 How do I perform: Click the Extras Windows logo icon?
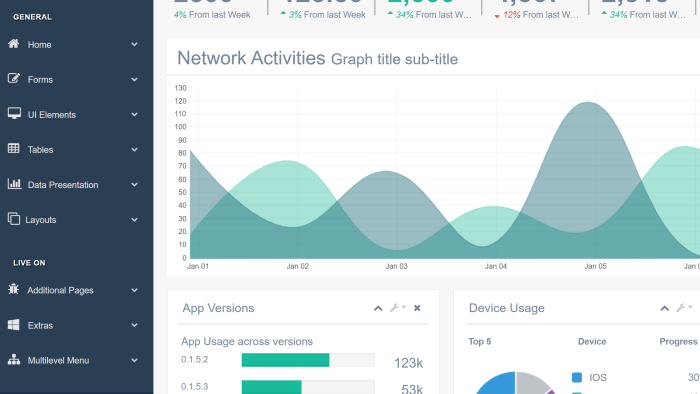point(13,324)
